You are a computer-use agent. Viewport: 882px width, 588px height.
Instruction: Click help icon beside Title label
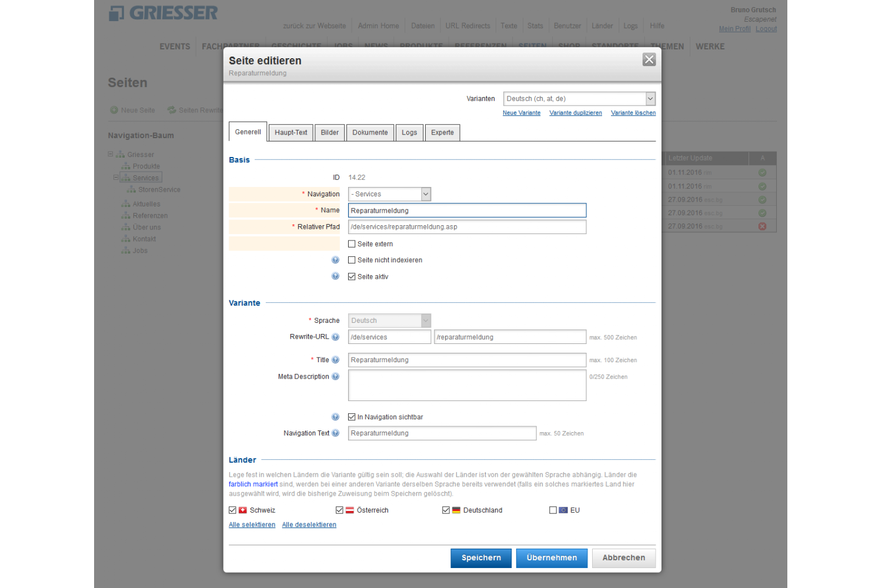[335, 360]
